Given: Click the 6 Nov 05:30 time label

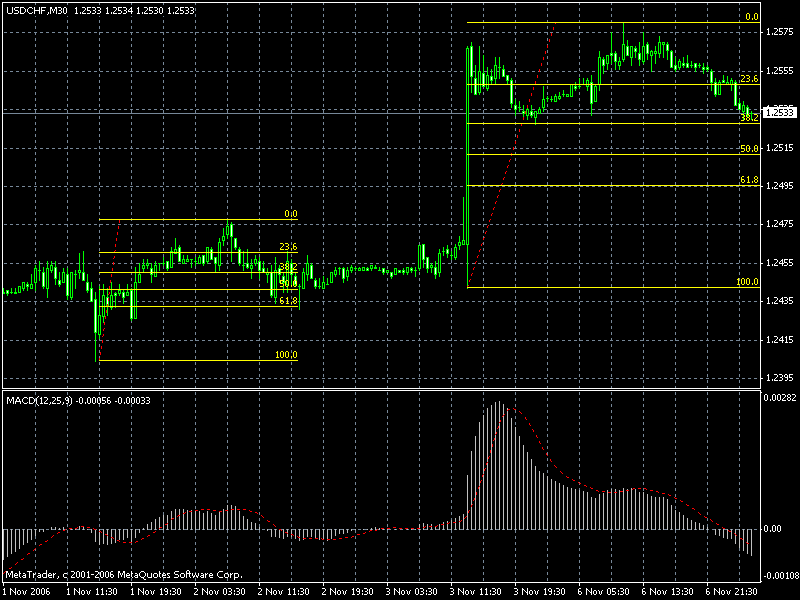Looking at the screenshot, I should [604, 592].
